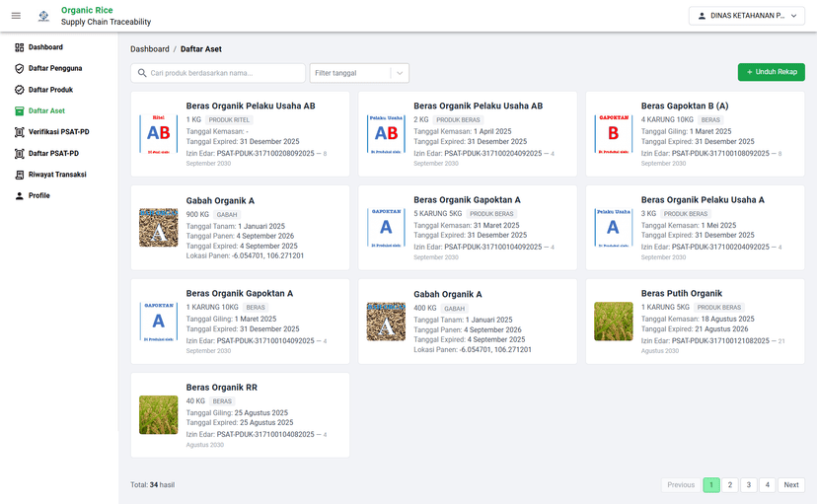Click the Filter tanggal chevron arrow
The image size is (817, 504).
click(x=399, y=73)
